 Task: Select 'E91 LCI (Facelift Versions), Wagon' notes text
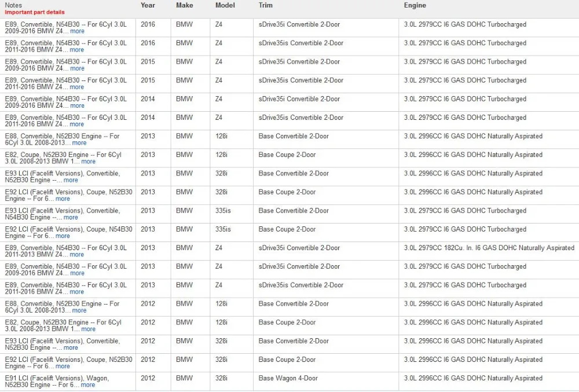(x=57, y=378)
